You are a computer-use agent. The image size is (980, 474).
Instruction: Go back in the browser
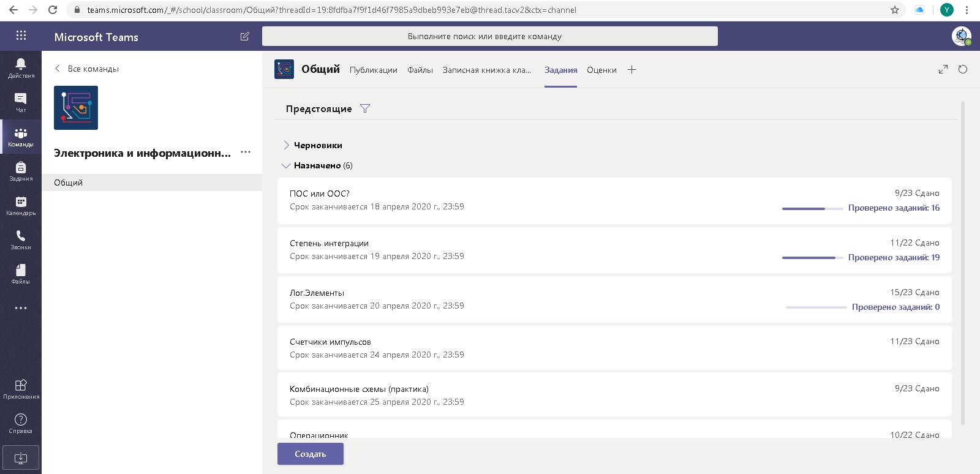coord(13,10)
